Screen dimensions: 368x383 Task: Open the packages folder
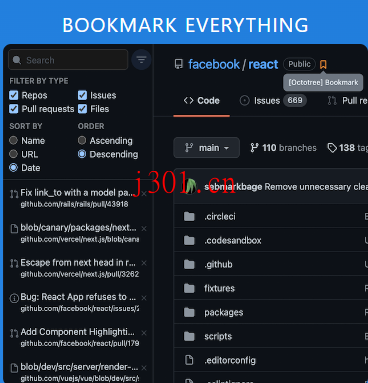pyautogui.click(x=224, y=313)
